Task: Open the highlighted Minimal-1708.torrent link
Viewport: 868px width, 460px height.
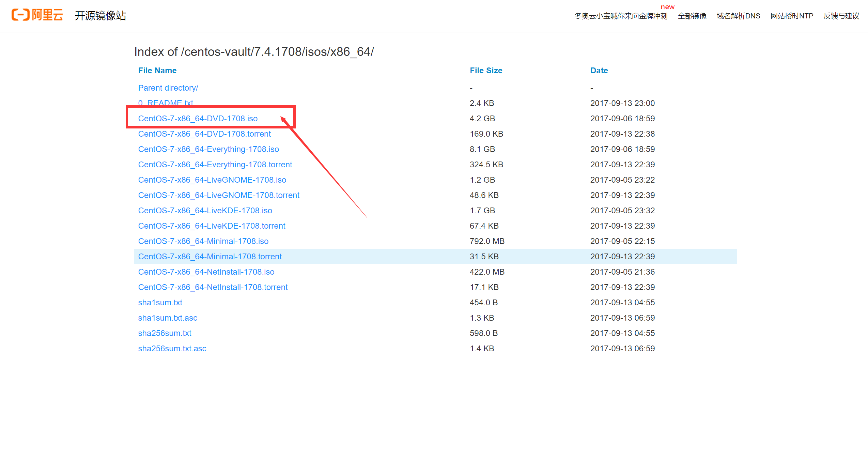Action: tap(210, 257)
